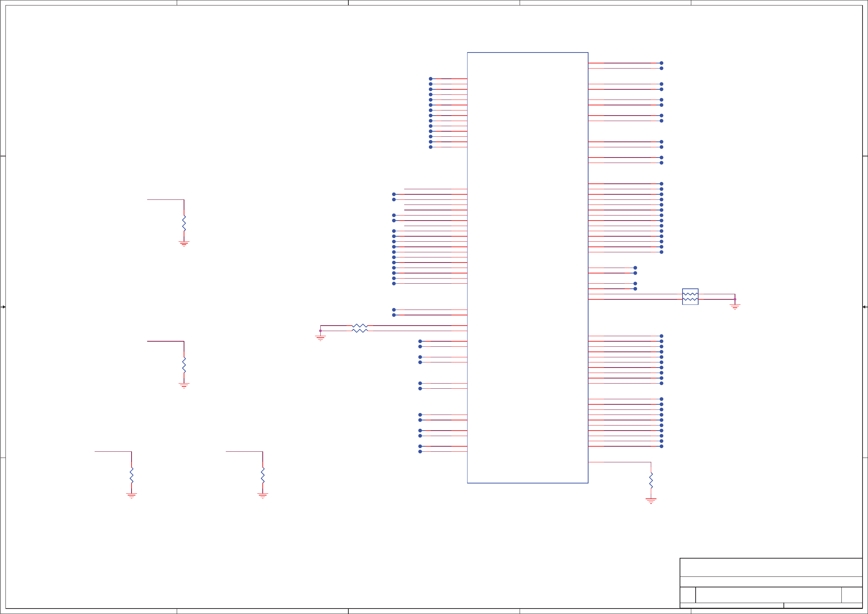Click ground symbol below IC's bottom-right resistor
The width and height of the screenshot is (868, 614).
click(651, 501)
